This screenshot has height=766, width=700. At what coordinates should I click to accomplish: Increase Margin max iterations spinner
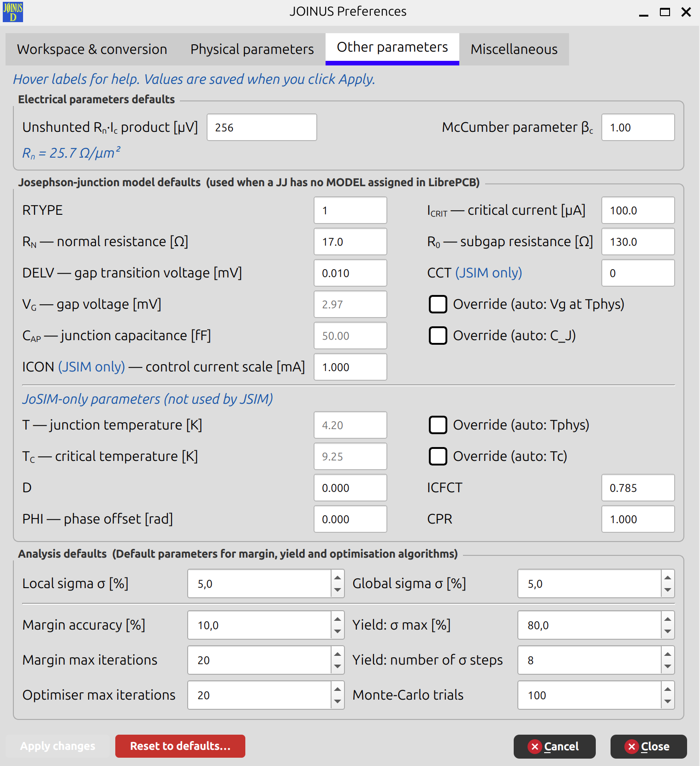click(x=338, y=654)
